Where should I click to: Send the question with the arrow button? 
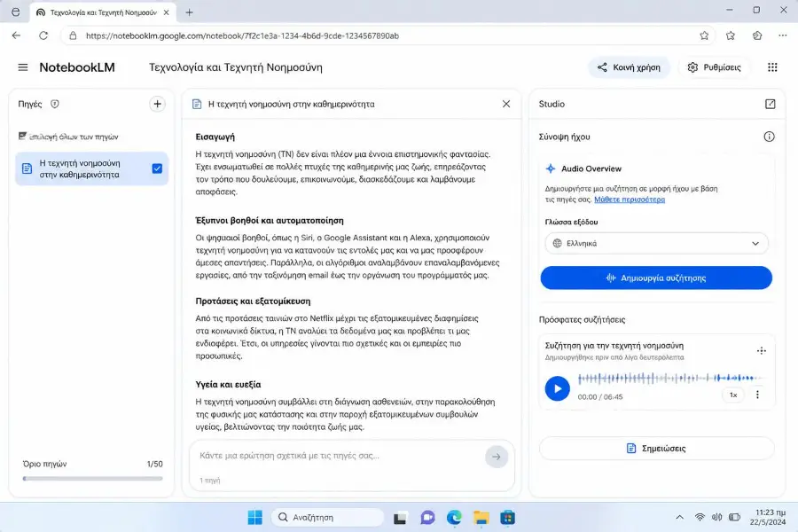(497, 457)
